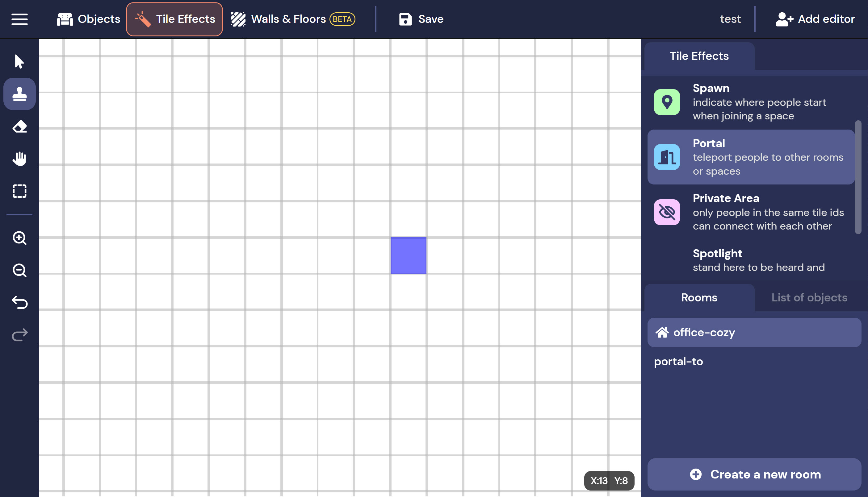Zoom in on the map canvas
Screen dimensions: 868x497
(x=19, y=238)
